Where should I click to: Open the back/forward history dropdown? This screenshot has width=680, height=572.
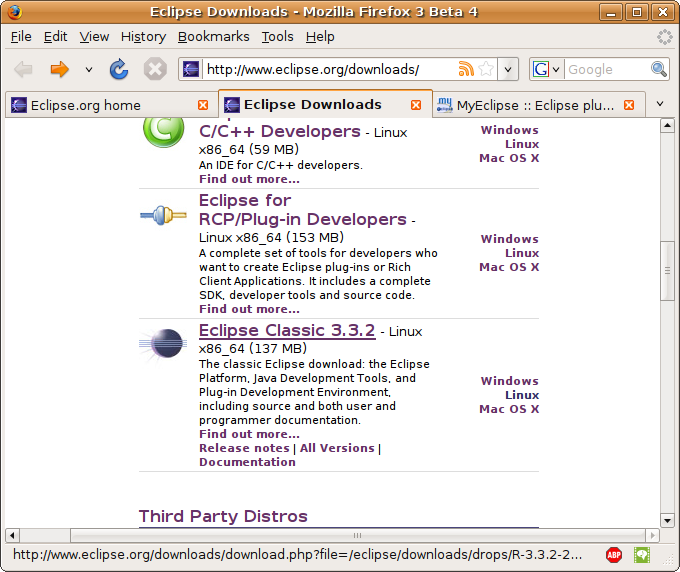[x=89, y=69]
